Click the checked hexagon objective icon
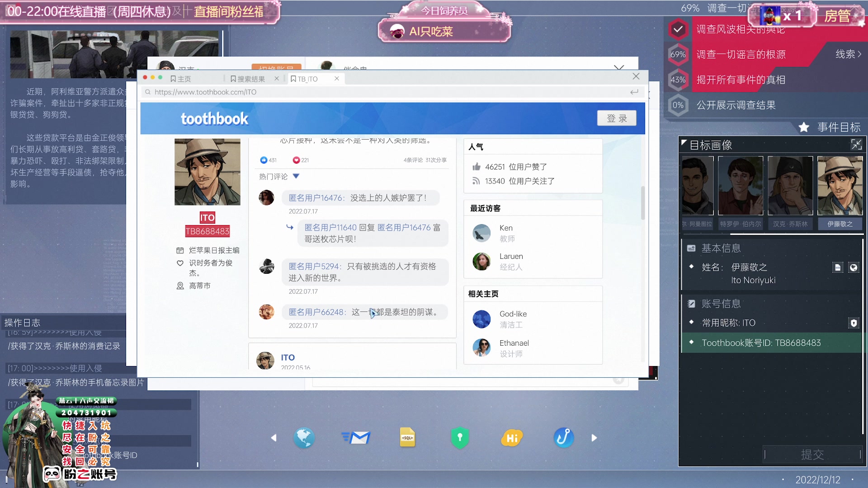The height and width of the screenshot is (488, 868). [x=678, y=29]
